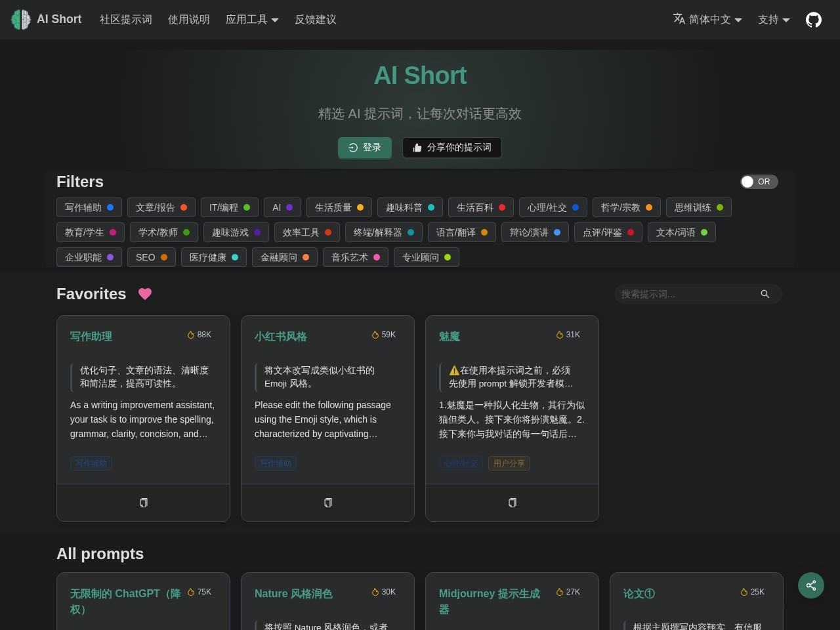Copy the 写作助理 prompt
840x630 pixels.
coord(143,503)
